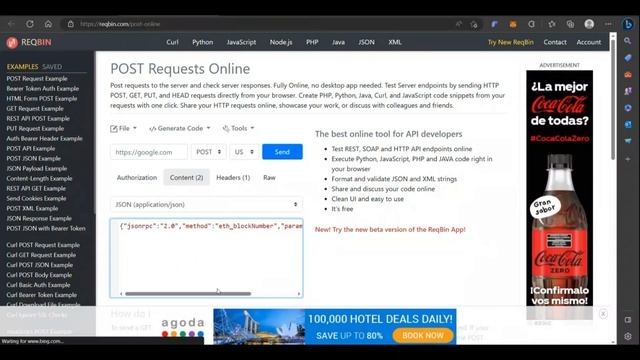Open the PHP nav menu item
Image resolution: width=640 pixels, height=360 pixels.
click(x=312, y=42)
